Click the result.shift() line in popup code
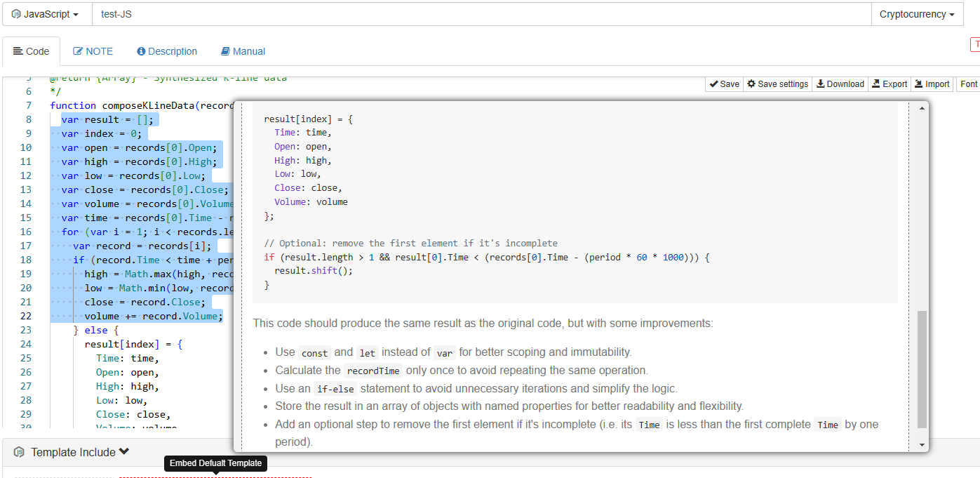The width and height of the screenshot is (980, 478). (x=307, y=271)
